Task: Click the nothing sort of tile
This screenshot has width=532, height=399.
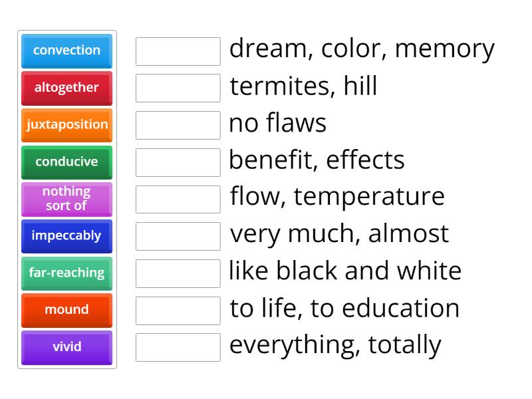Action: (x=66, y=198)
